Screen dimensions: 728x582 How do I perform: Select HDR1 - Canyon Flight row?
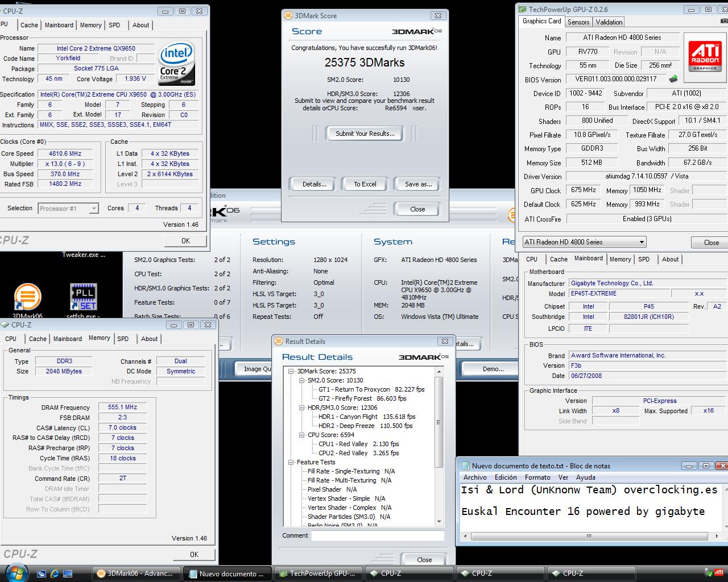pos(367,417)
